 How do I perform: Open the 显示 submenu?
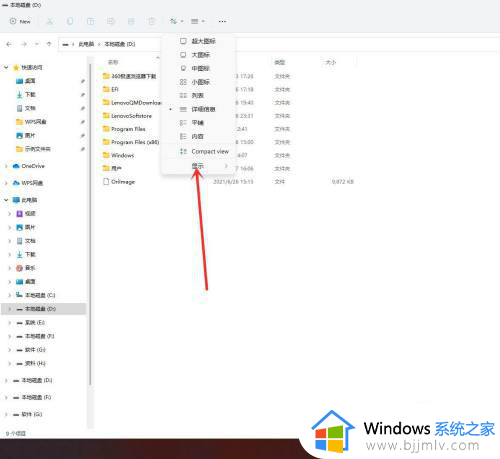tap(198, 166)
